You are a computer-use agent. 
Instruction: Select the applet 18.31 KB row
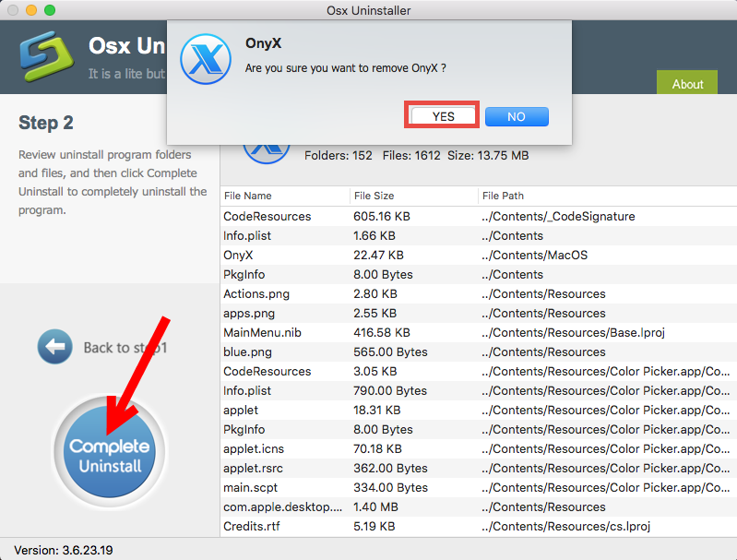(479, 410)
